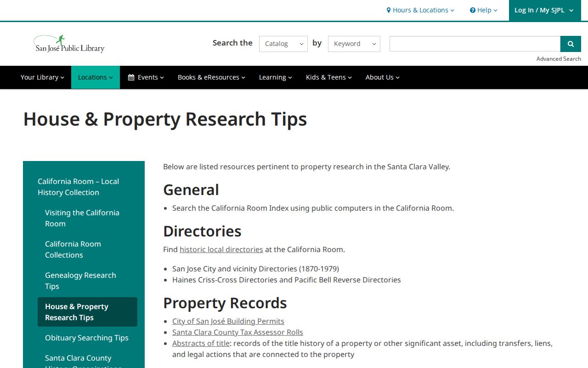
Task: Expand the Log In / My SJPL menu
Action: (544, 10)
